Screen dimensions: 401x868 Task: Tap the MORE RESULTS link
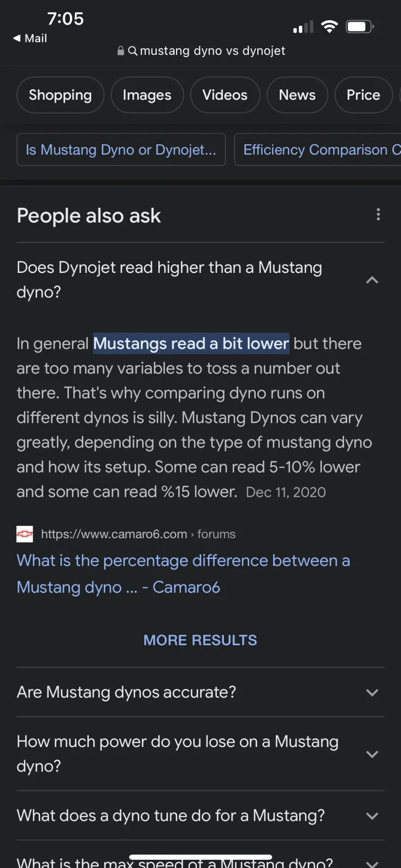pos(200,640)
